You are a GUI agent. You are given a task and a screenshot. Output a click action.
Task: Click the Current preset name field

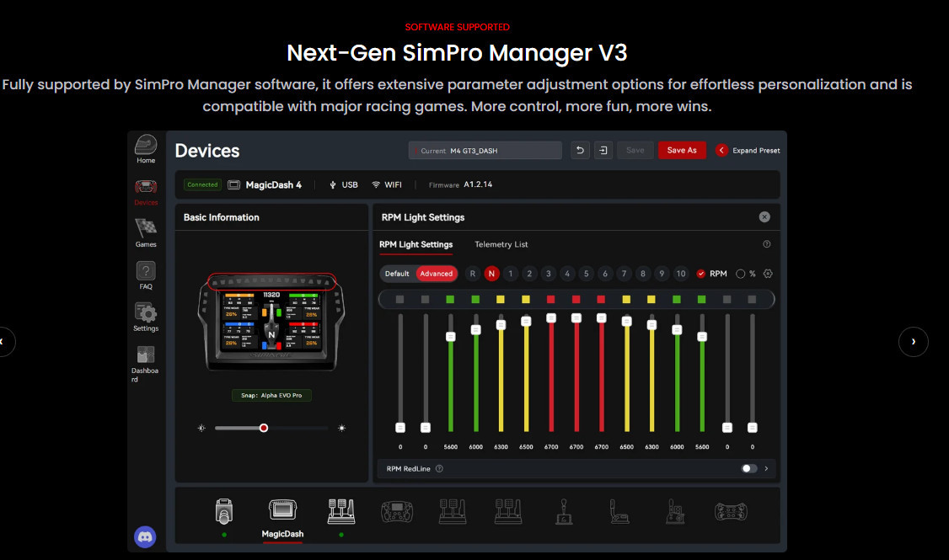[485, 151]
